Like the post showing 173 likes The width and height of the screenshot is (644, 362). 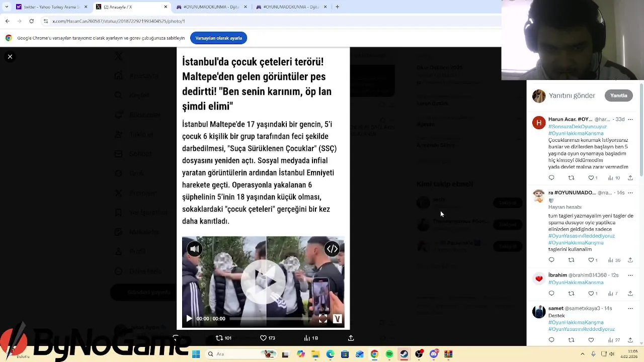tap(267, 338)
